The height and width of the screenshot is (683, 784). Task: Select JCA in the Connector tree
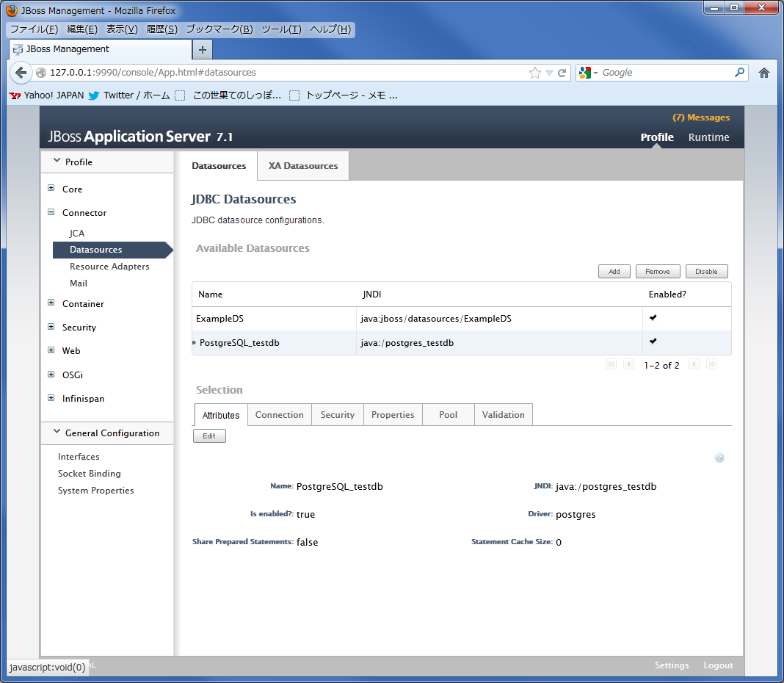77,233
